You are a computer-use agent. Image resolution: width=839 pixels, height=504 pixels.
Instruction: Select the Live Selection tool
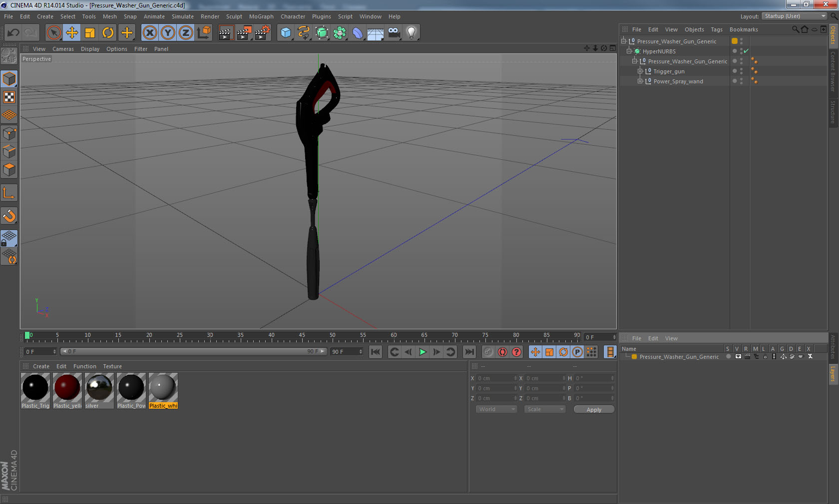pyautogui.click(x=53, y=33)
